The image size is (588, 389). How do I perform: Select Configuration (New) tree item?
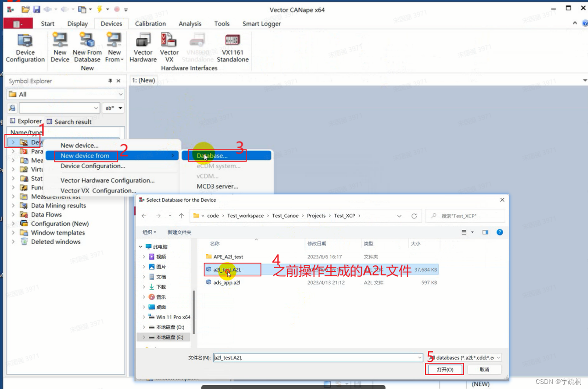60,223
